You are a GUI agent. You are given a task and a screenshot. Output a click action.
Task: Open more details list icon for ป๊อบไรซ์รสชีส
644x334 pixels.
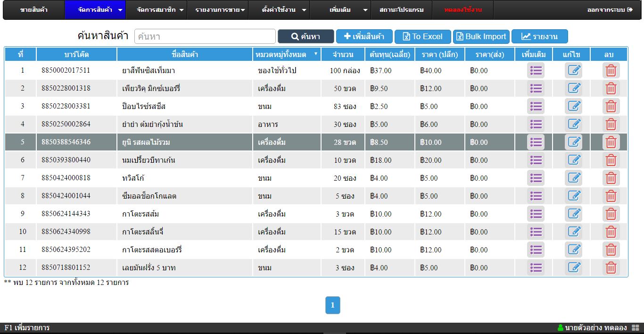click(x=536, y=107)
